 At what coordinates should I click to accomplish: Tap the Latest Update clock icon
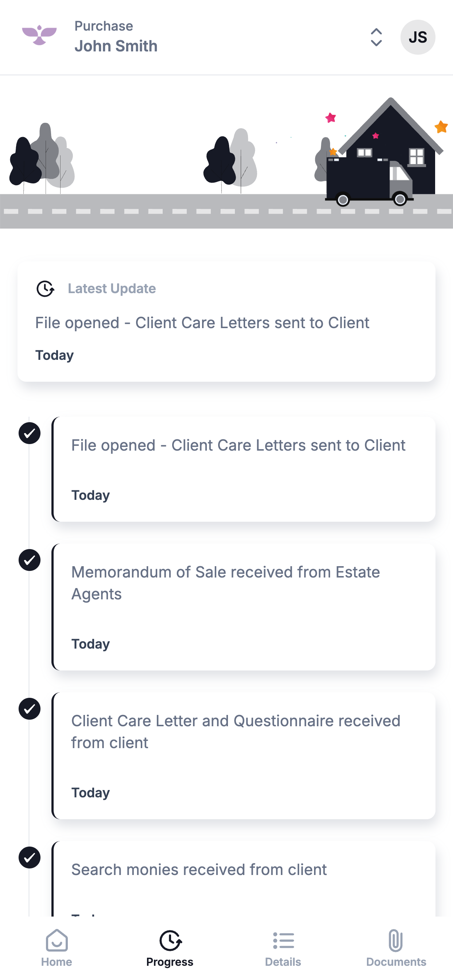click(x=45, y=289)
